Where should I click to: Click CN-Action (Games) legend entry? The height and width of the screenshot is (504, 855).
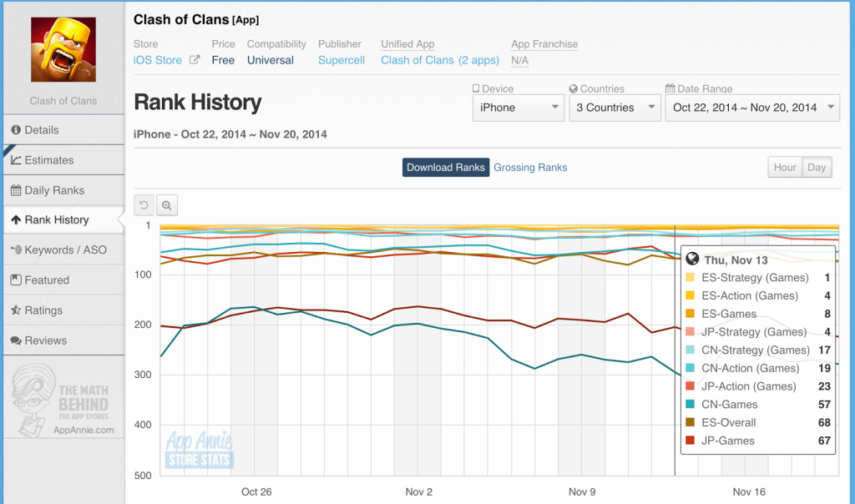(758, 368)
